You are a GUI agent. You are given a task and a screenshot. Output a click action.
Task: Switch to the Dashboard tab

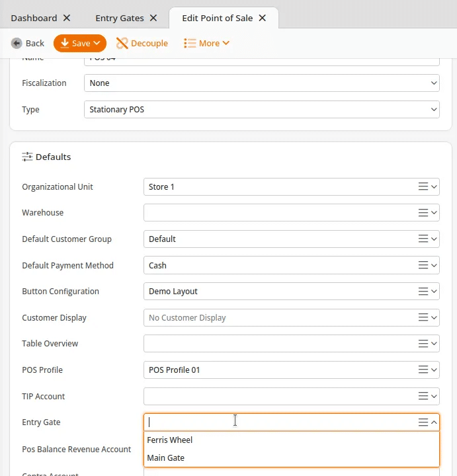[x=34, y=18]
